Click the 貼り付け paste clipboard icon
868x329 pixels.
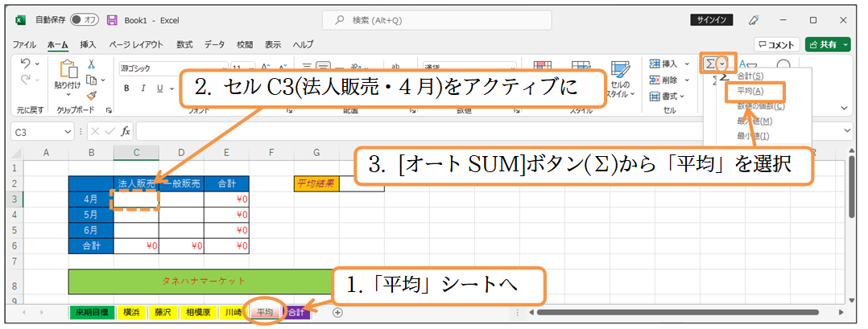(x=69, y=69)
